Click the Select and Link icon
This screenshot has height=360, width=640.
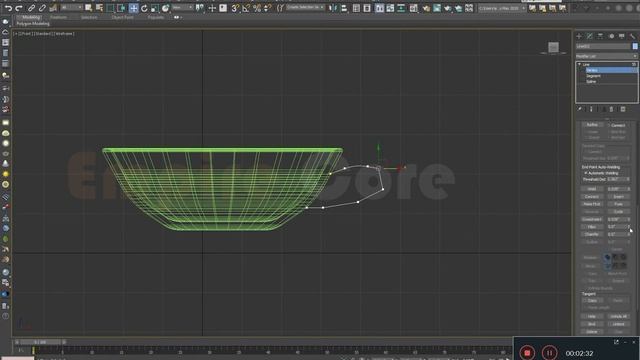click(x=31, y=8)
